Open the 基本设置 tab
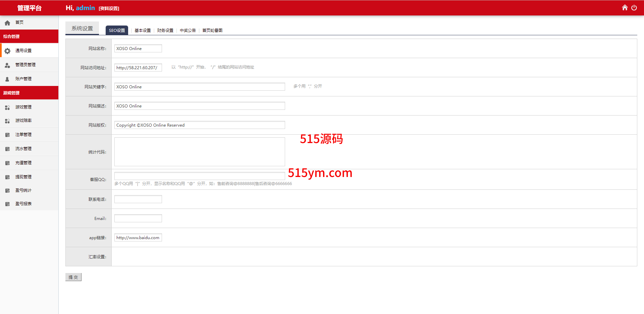The width and height of the screenshot is (644, 314). coord(143,31)
